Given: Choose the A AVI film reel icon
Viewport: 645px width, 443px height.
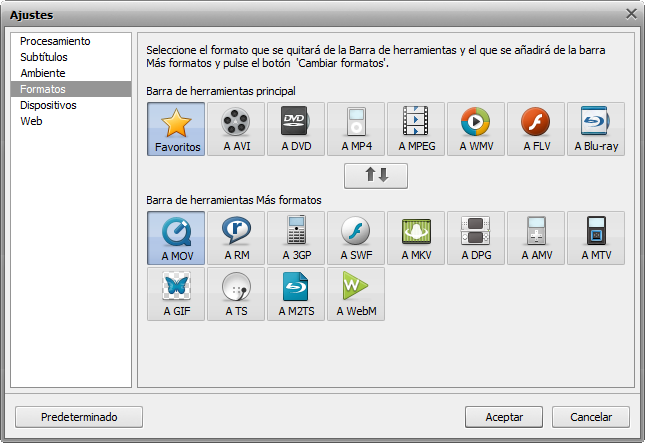Looking at the screenshot, I should 236,129.
